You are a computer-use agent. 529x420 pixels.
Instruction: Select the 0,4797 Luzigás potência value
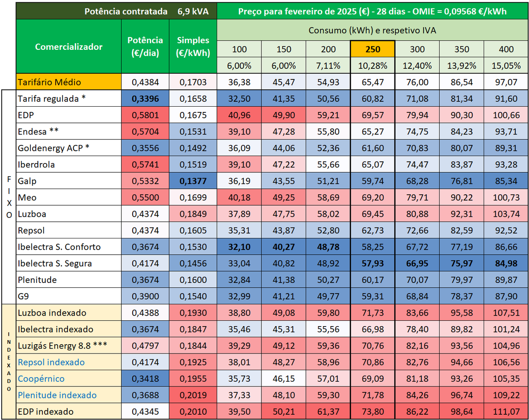(145, 346)
